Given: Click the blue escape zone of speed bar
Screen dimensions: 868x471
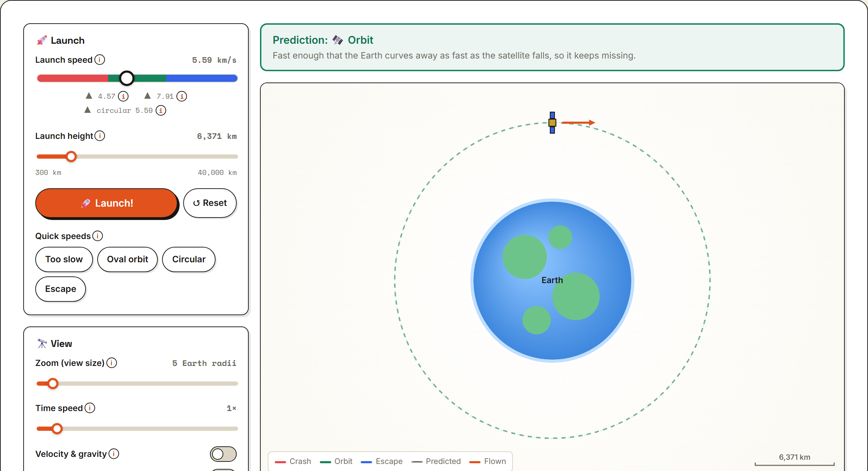Looking at the screenshot, I should [202, 78].
